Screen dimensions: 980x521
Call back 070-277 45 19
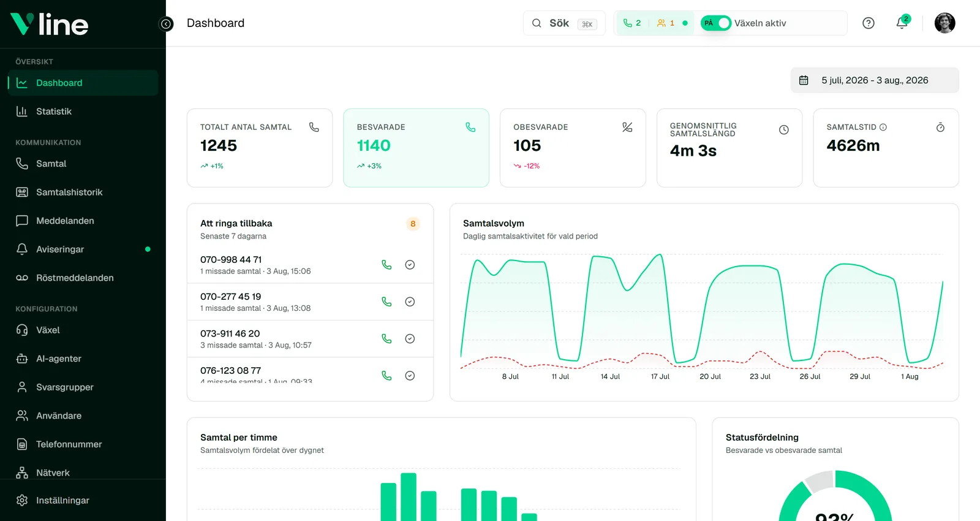coord(386,302)
